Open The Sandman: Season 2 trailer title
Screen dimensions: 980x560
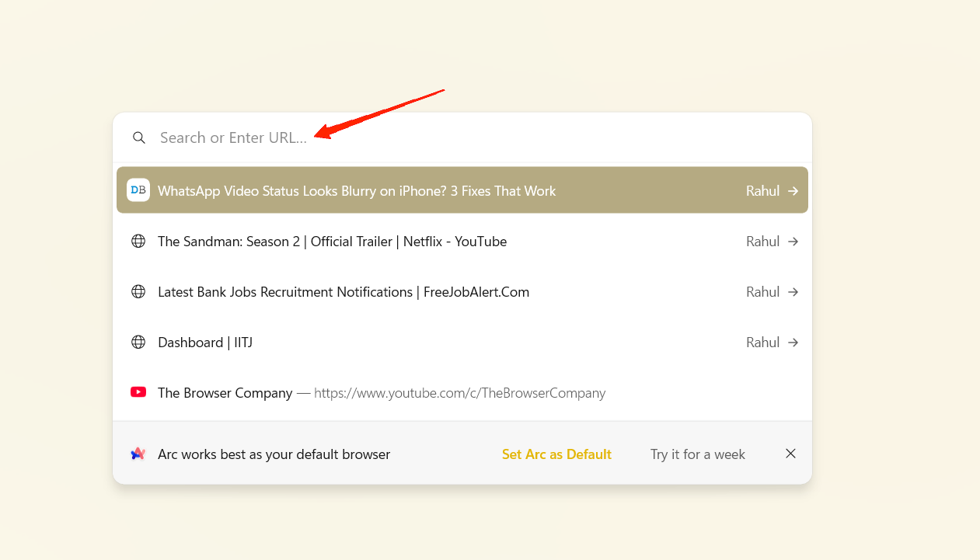tap(332, 242)
